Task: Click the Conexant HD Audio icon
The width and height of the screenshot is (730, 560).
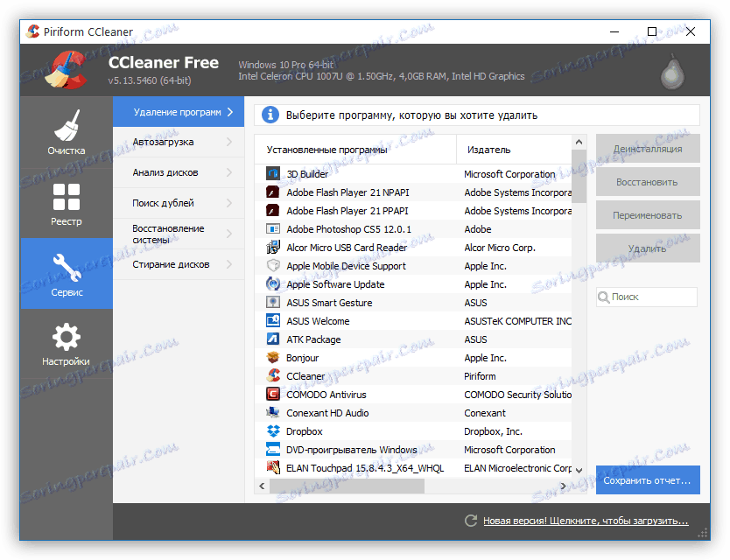Action: click(273, 413)
